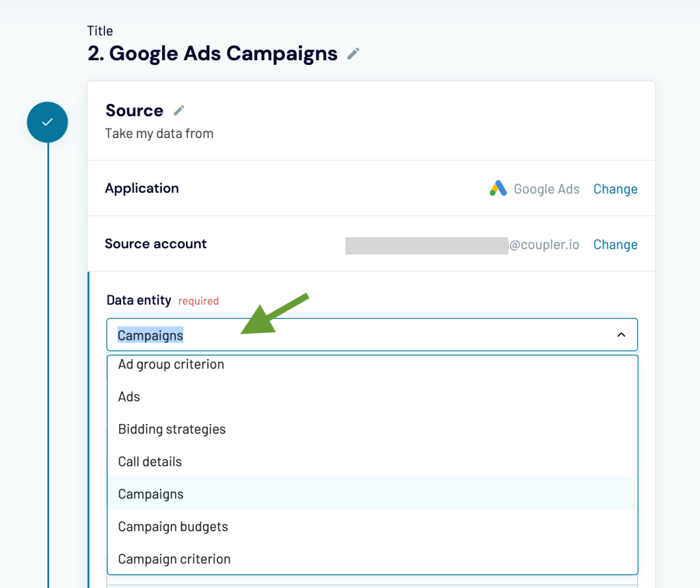This screenshot has width=700, height=588.
Task: Click the Application row label
Action: coord(142,189)
